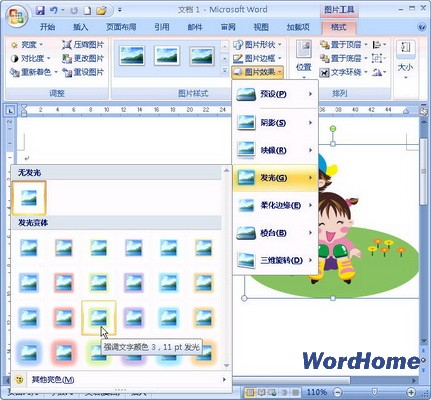The height and width of the screenshot is (400, 431).
Task: Open the 预设(P) preset submenu
Action: pyautogui.click(x=275, y=94)
